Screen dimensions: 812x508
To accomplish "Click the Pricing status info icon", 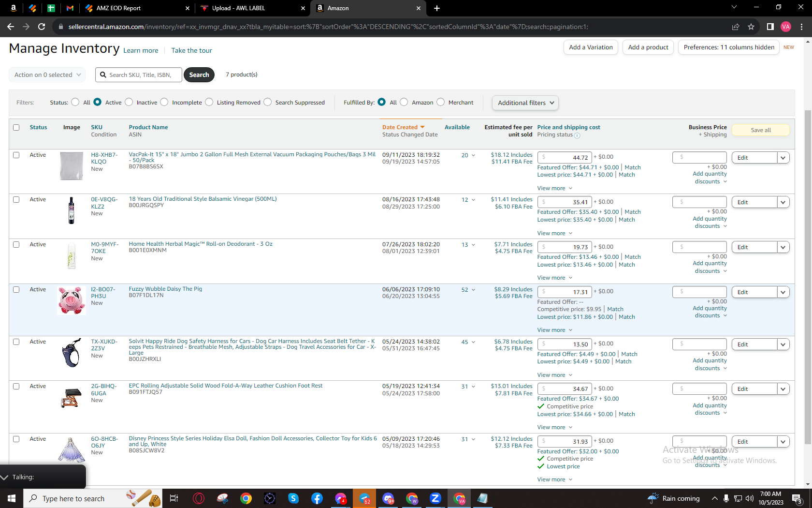I will pyautogui.click(x=577, y=135).
